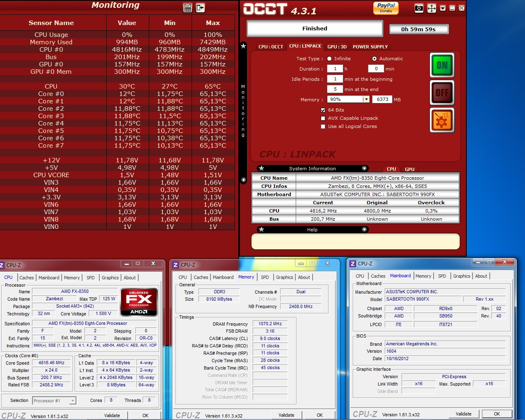Click the Max column header in Monitoring

(213, 23)
